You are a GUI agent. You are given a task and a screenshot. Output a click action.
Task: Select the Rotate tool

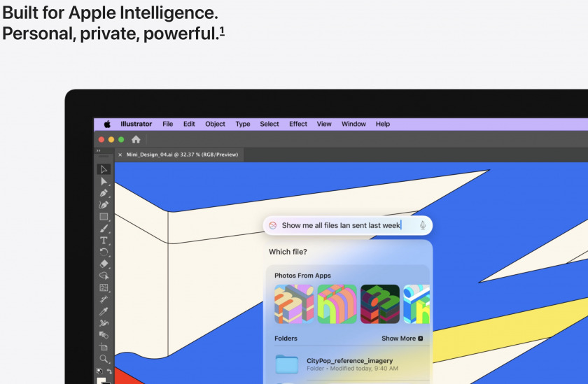(x=104, y=252)
